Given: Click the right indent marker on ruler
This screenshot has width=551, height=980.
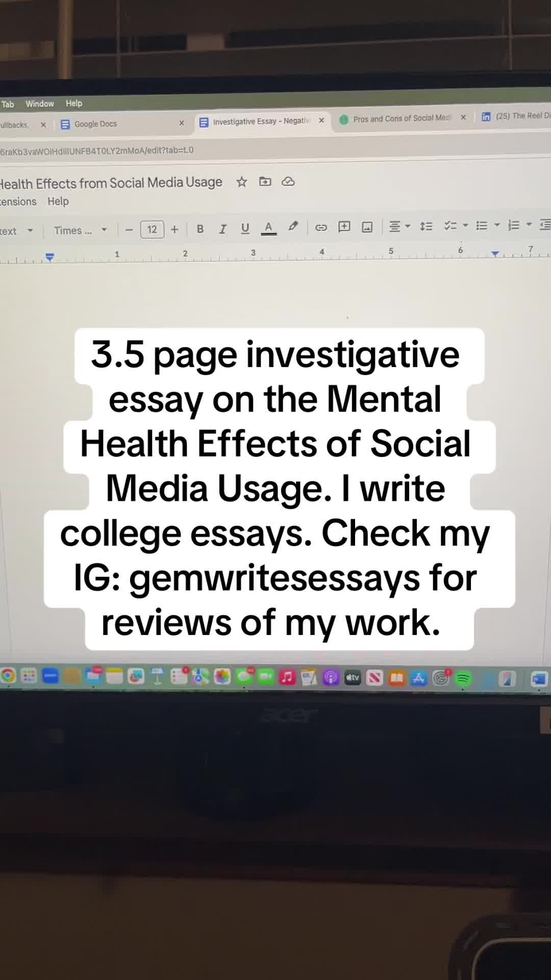Looking at the screenshot, I should coord(495,253).
